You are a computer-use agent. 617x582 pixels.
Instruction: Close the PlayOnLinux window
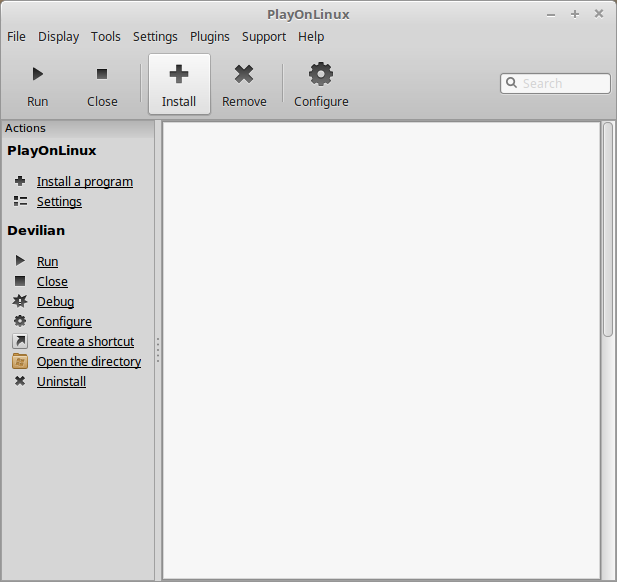pyautogui.click(x=599, y=14)
